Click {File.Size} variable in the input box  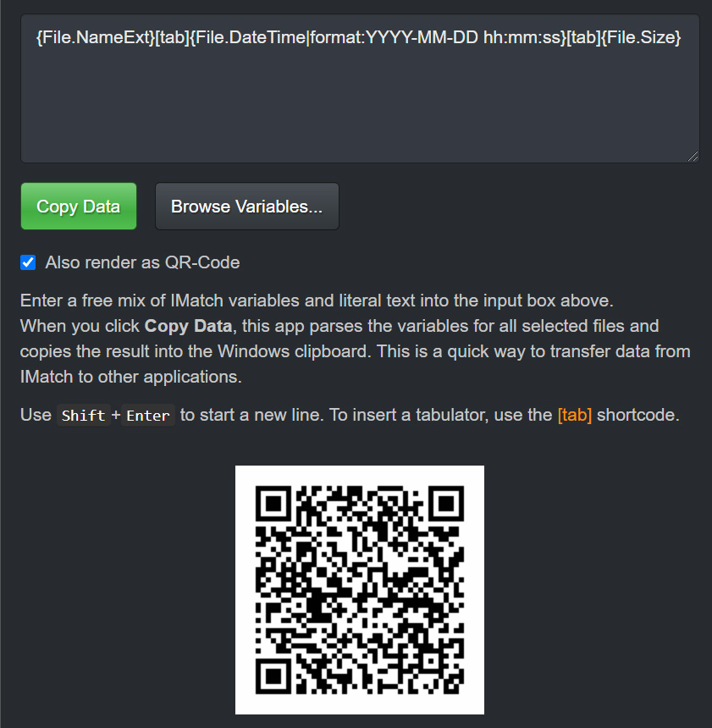(641, 37)
